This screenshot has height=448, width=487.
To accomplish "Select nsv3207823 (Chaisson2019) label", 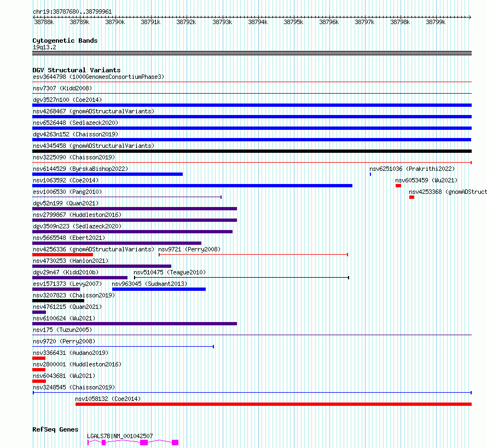I will (74, 295).
